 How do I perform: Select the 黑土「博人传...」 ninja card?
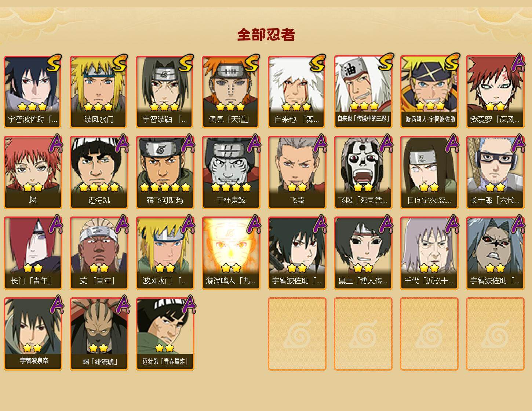pyautogui.click(x=363, y=253)
